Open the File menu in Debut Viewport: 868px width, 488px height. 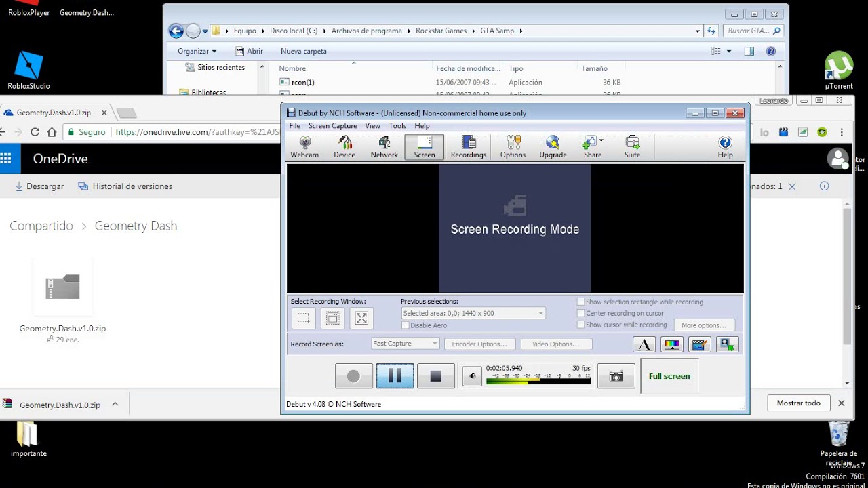[294, 126]
